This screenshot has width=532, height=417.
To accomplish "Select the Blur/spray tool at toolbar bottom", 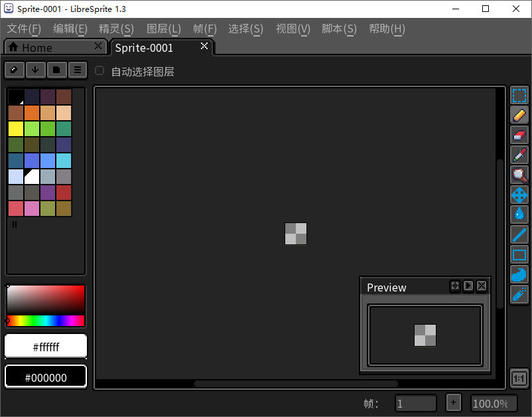I will tap(519, 294).
